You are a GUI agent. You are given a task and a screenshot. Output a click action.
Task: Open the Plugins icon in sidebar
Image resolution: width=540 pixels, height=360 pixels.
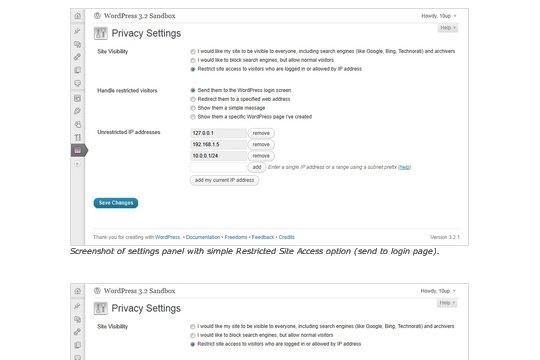click(x=77, y=111)
